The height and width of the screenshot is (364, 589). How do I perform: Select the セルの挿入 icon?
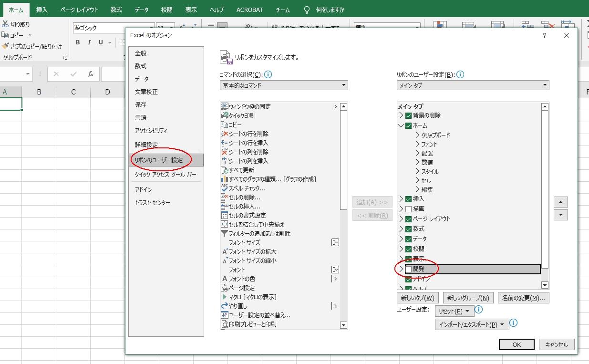225,206
